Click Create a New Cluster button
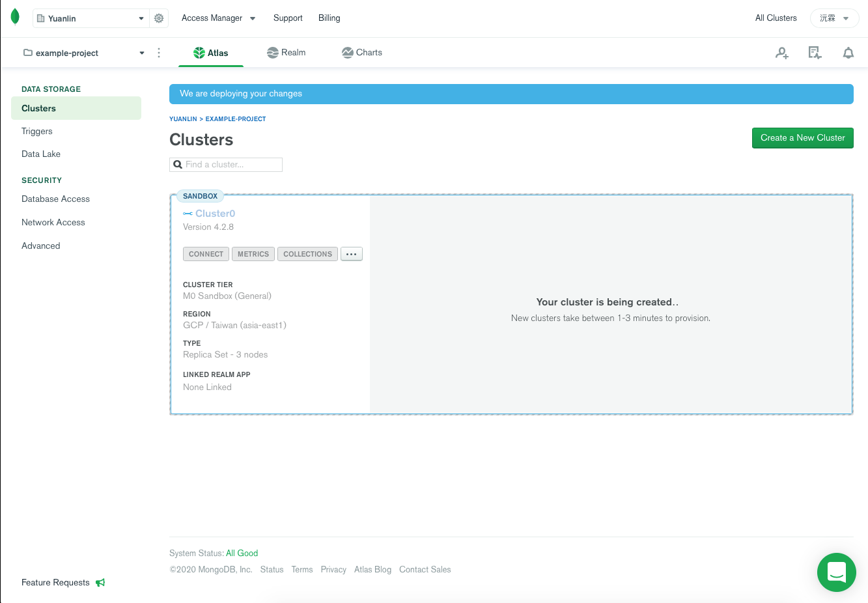Image resolution: width=868 pixels, height=603 pixels. [x=802, y=138]
